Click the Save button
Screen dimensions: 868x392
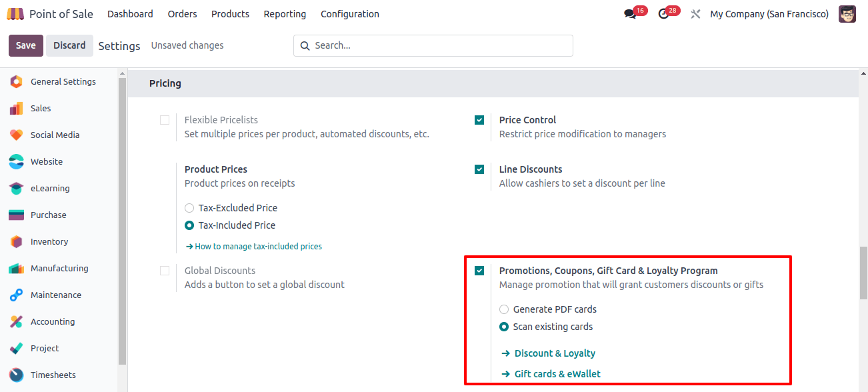pos(26,45)
